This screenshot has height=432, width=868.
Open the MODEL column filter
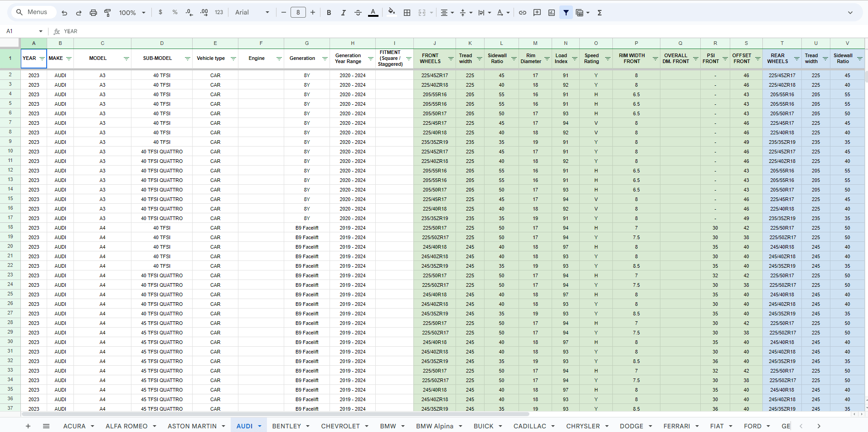pyautogui.click(x=126, y=59)
